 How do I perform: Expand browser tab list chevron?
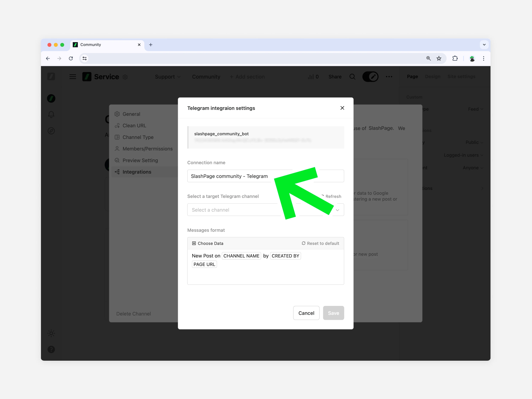pyautogui.click(x=484, y=45)
